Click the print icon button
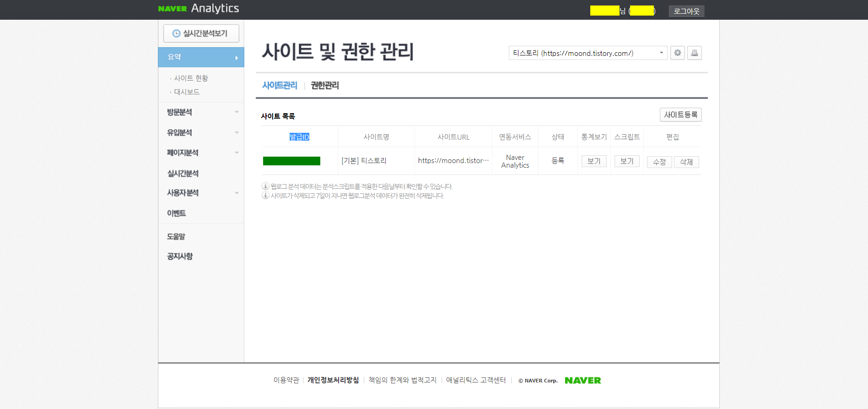The image size is (868, 409). pos(695,53)
